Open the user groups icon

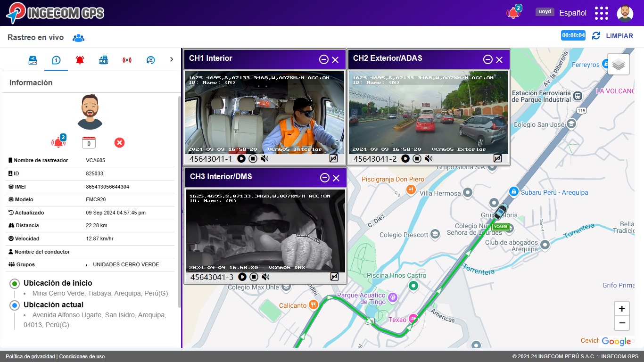point(78,38)
